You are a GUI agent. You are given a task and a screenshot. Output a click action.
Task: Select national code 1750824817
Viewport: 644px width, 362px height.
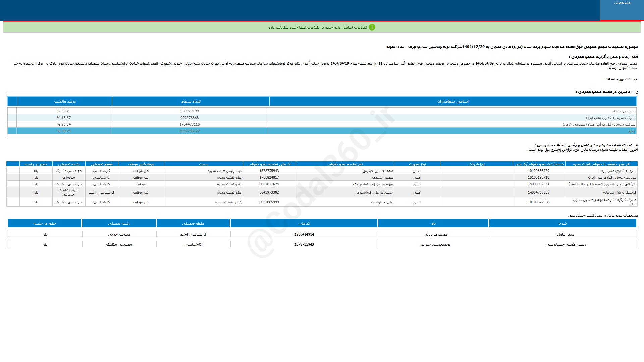pos(269,177)
